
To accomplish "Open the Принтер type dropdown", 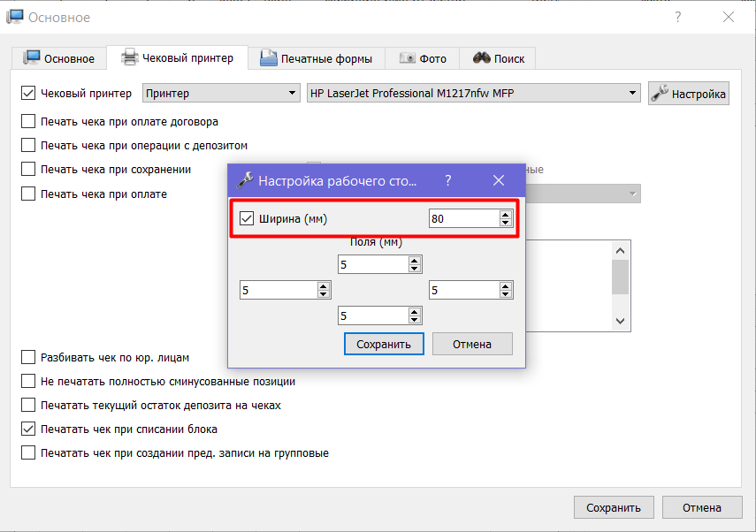I will point(221,93).
